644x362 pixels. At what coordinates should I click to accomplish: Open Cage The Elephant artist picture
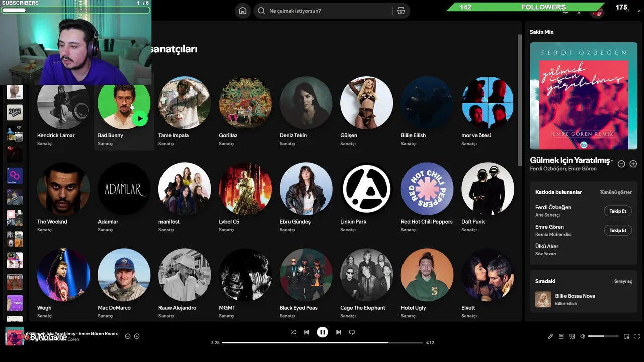[x=366, y=275]
